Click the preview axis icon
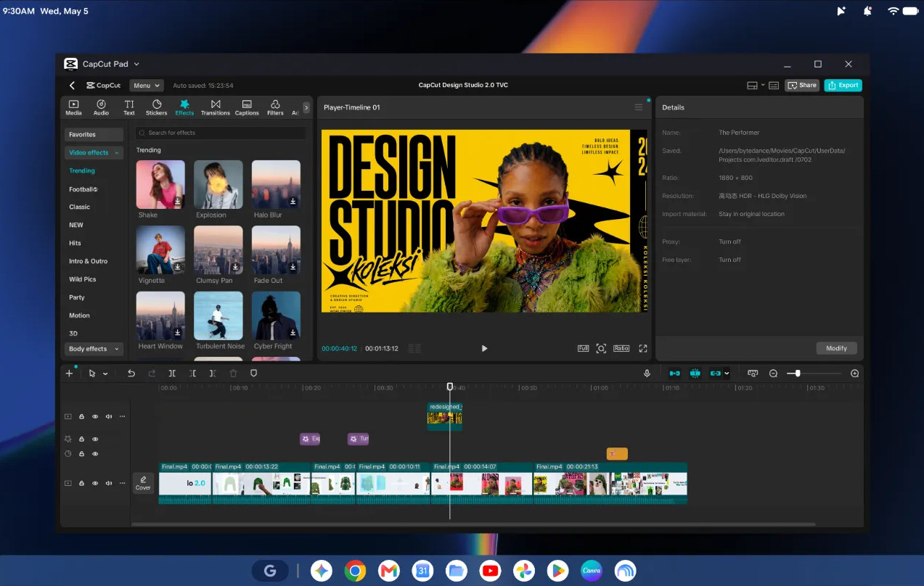Screen dimensions: 924x586 click(x=753, y=374)
